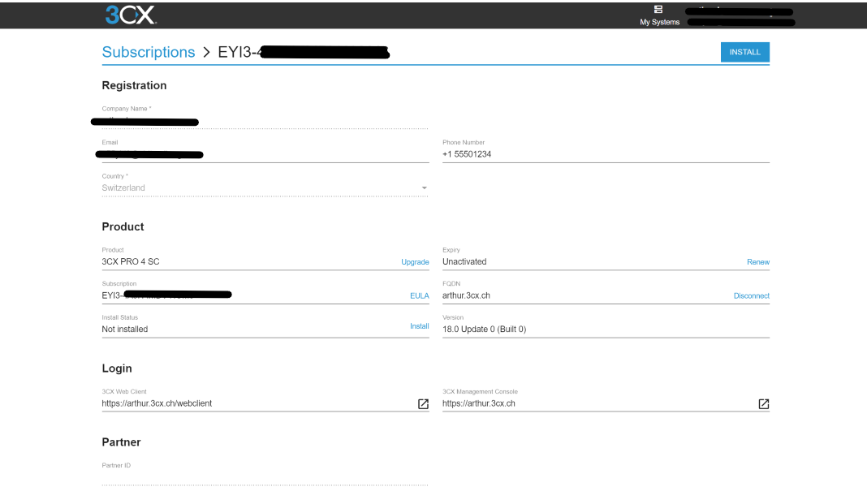The width and height of the screenshot is (867, 504).
Task: Click the Phone Number field
Action: pyautogui.click(x=606, y=154)
